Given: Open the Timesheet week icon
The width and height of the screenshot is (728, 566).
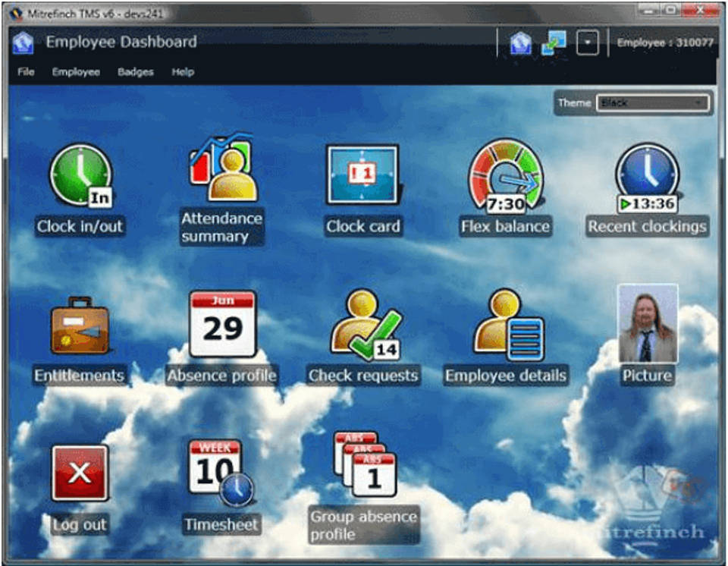Looking at the screenshot, I should (221, 472).
